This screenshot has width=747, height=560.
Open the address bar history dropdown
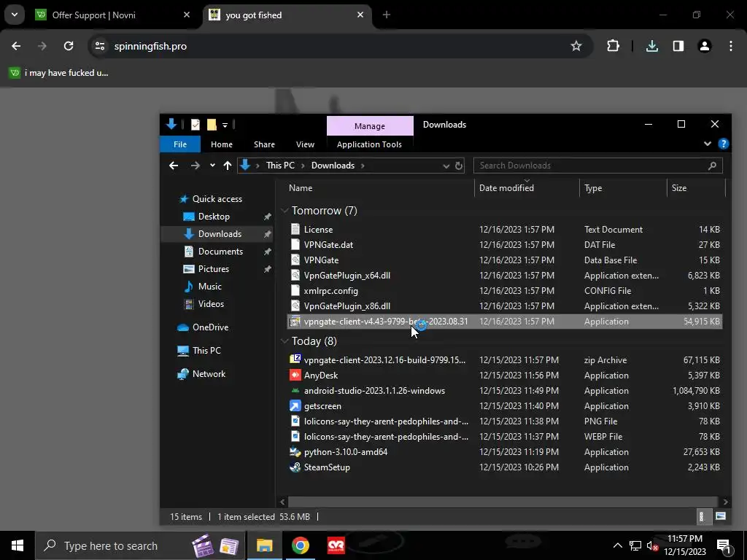tap(446, 166)
